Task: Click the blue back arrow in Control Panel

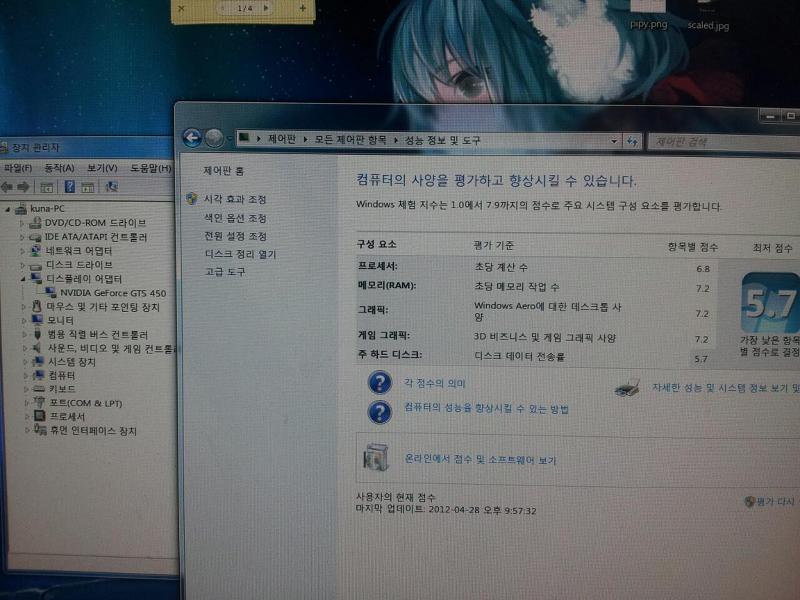Action: (192, 138)
